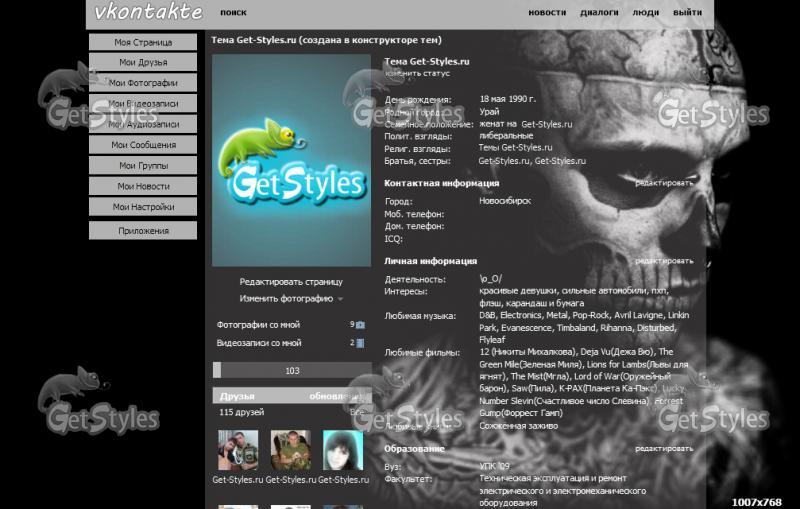Click редактировать next to Контактная информация
Screen dimensions: 800x509
click(664, 183)
